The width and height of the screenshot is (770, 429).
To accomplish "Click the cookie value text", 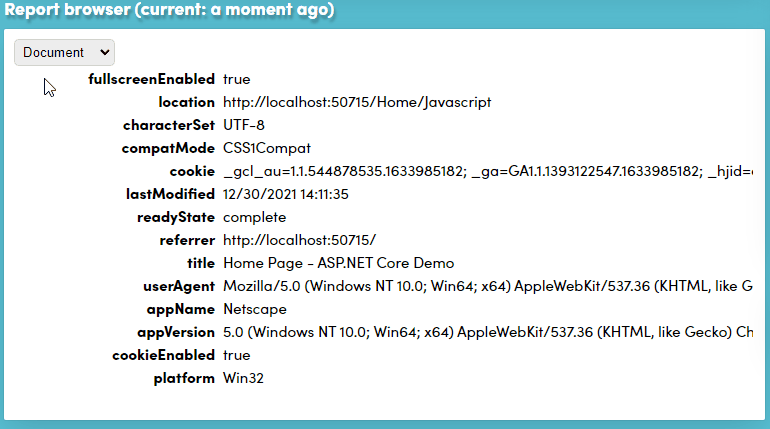I will coord(488,171).
